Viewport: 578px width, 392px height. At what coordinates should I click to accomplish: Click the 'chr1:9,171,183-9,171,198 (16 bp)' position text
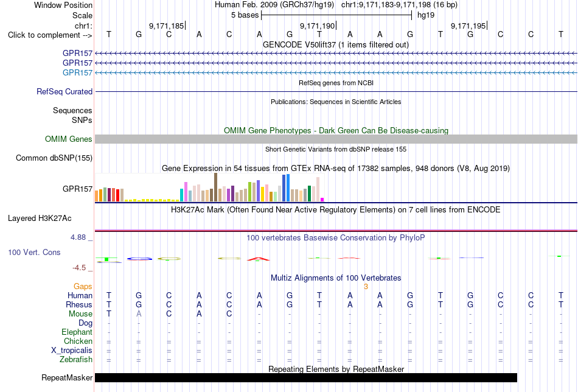pos(399,5)
